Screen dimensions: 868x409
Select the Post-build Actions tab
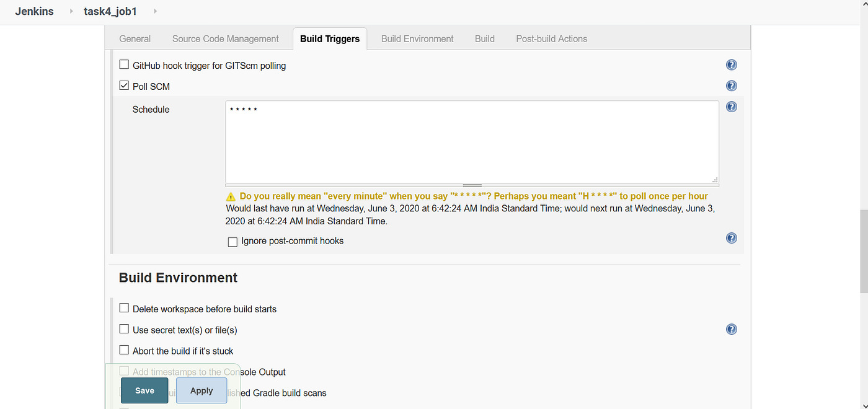(551, 38)
